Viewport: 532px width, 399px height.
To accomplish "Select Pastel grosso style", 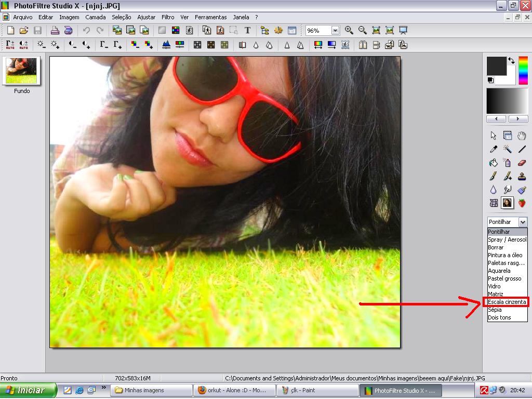I will pyautogui.click(x=507, y=278).
